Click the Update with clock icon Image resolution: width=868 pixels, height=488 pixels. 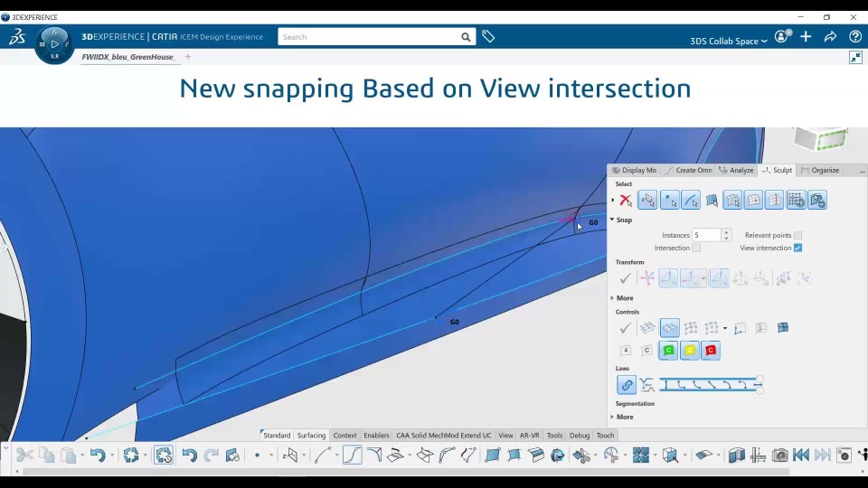164,455
